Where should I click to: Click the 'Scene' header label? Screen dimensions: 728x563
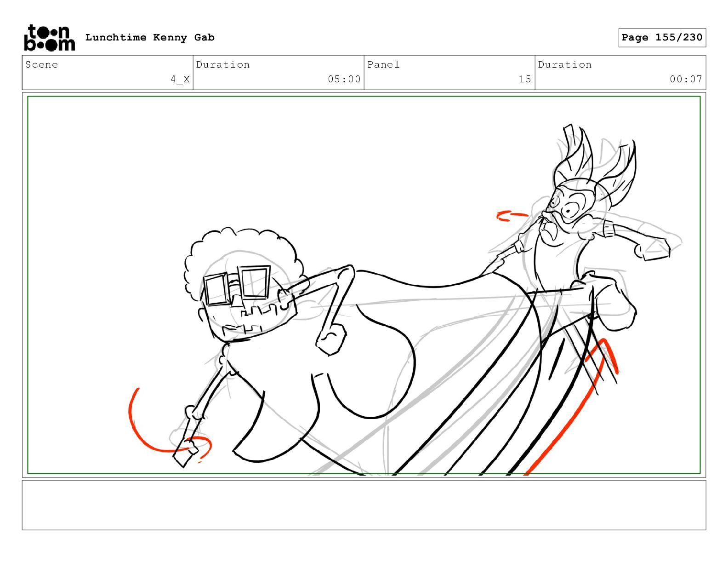click(x=41, y=64)
